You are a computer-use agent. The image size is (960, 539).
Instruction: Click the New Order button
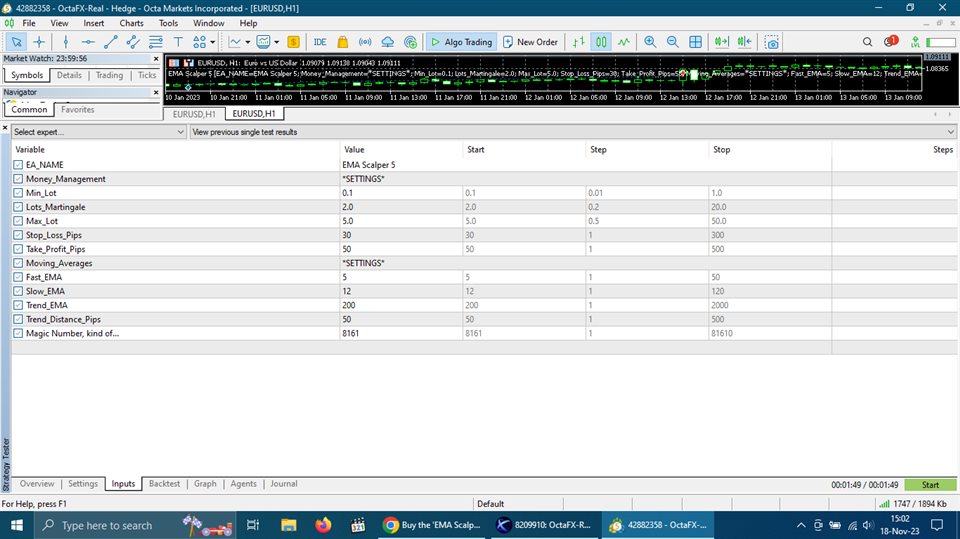530,42
